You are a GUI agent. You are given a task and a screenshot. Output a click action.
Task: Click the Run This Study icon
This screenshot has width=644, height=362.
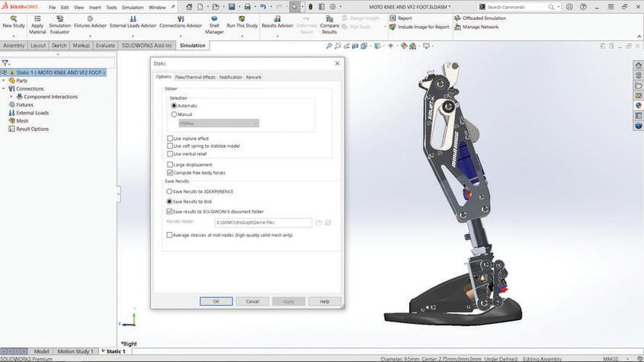[242, 19]
